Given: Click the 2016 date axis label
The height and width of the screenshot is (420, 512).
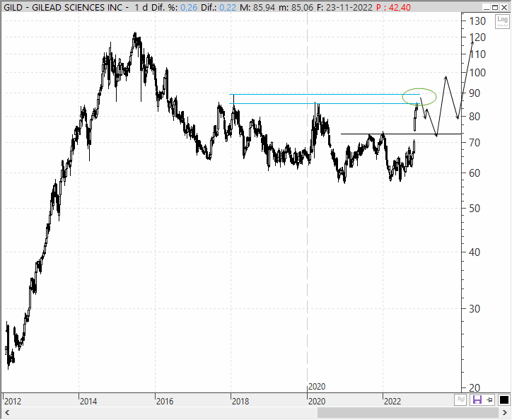Looking at the screenshot, I should (x=165, y=401).
